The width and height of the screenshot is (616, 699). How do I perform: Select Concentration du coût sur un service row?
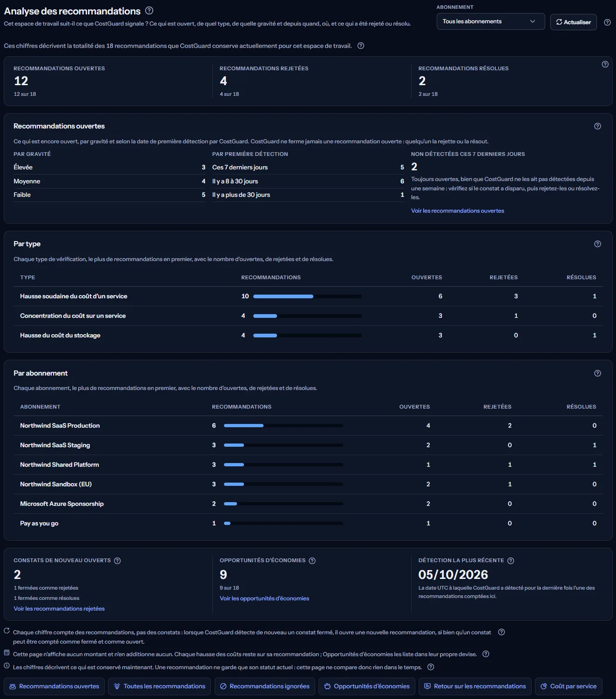308,316
